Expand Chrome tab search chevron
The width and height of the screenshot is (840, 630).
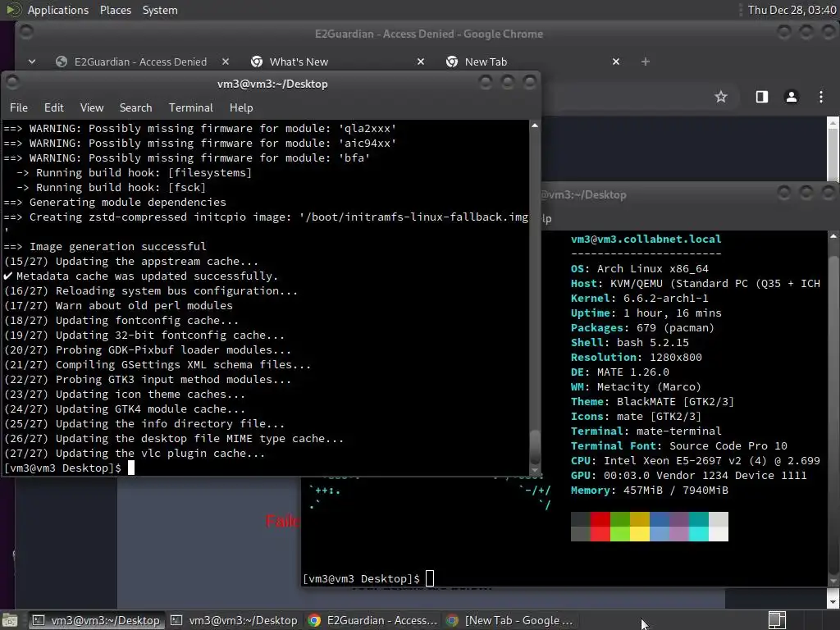[32, 62]
